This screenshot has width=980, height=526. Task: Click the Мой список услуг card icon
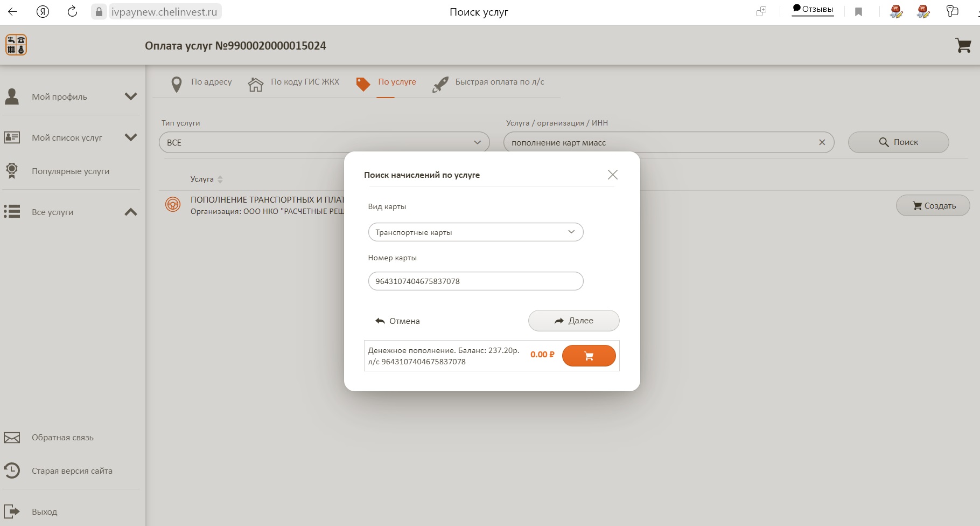(x=12, y=137)
